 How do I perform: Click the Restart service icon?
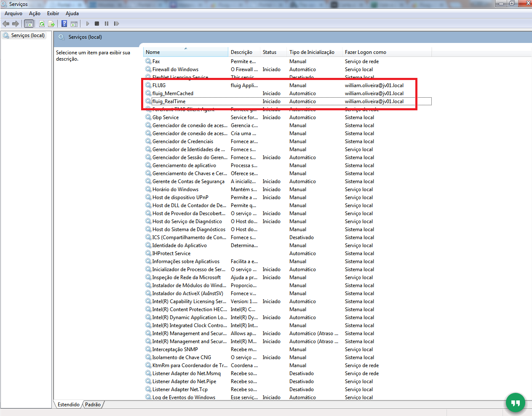(116, 24)
